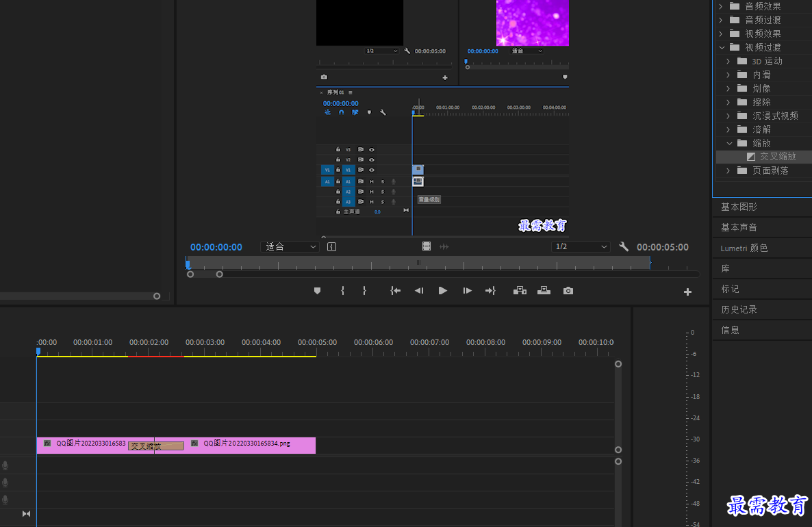
Task: Click the Mark In bracket button
Action: tap(342, 291)
